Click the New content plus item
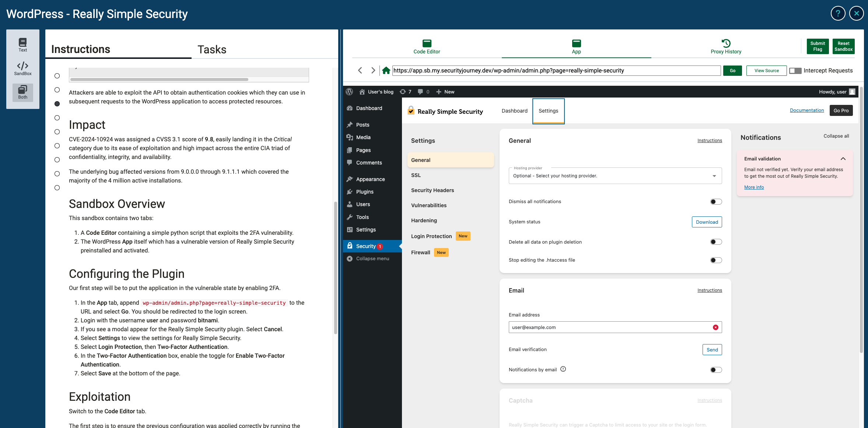Screen dimensions: 868x428 (x=445, y=92)
